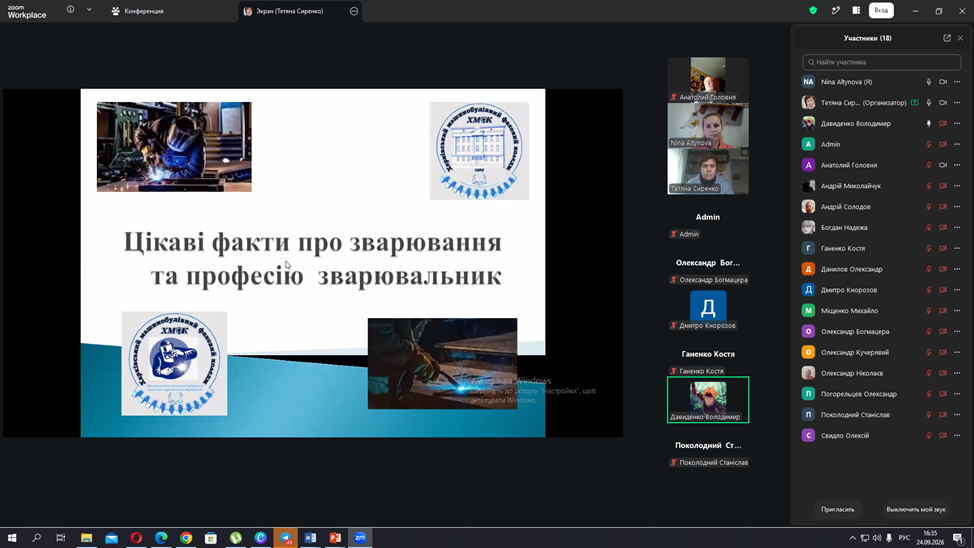
Task: Click Анатолий Головня's camera icon in list
Action: pos(943,165)
